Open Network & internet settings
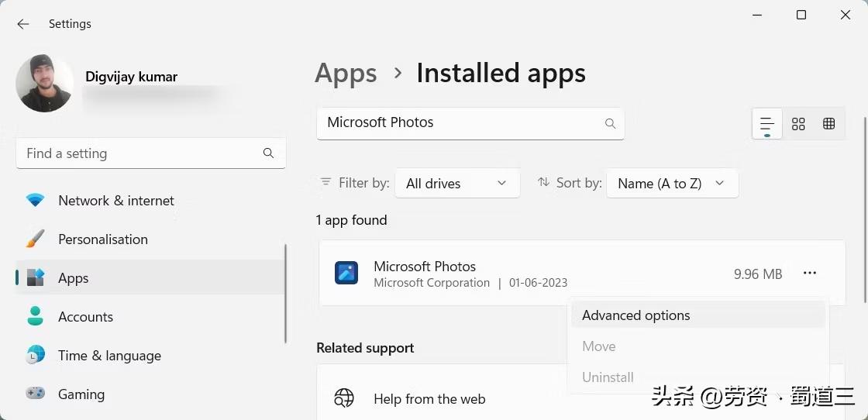The image size is (868, 420). 150,201
